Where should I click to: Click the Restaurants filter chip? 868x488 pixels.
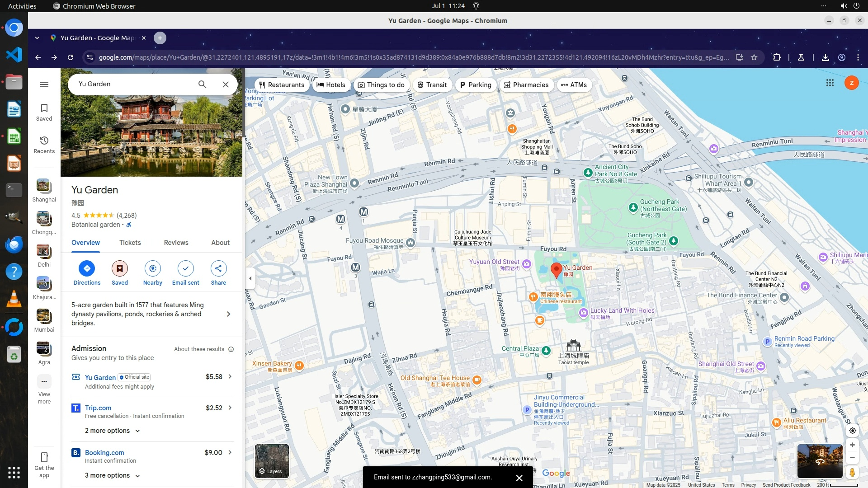[x=282, y=85]
